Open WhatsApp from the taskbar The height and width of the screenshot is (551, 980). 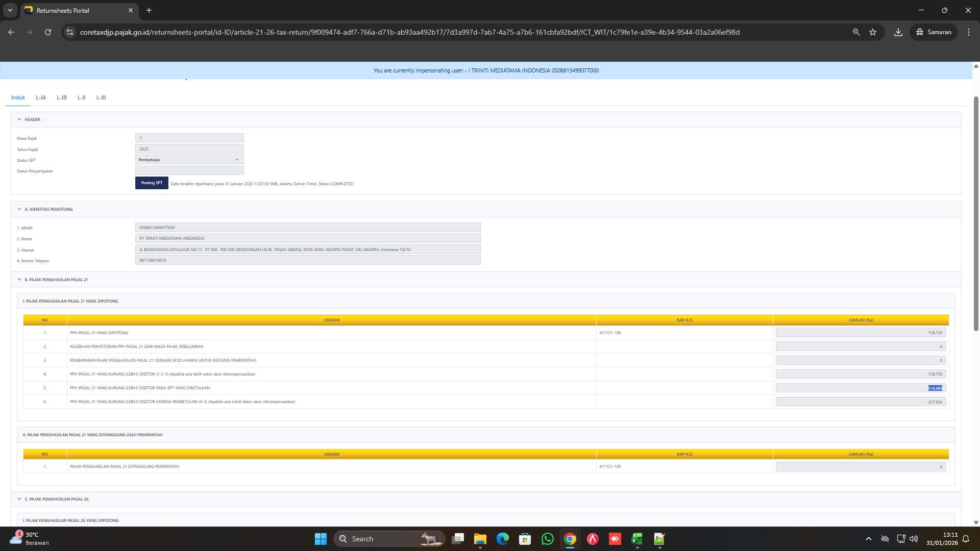tap(547, 539)
